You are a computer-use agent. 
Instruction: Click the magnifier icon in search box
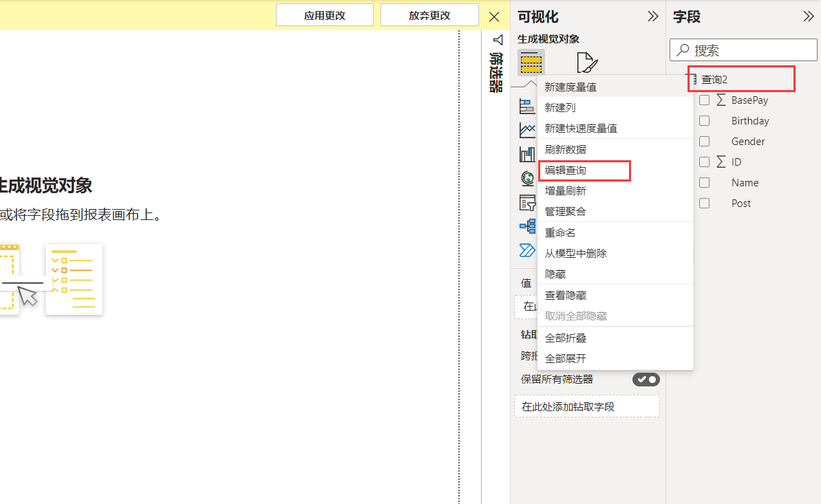click(x=683, y=50)
